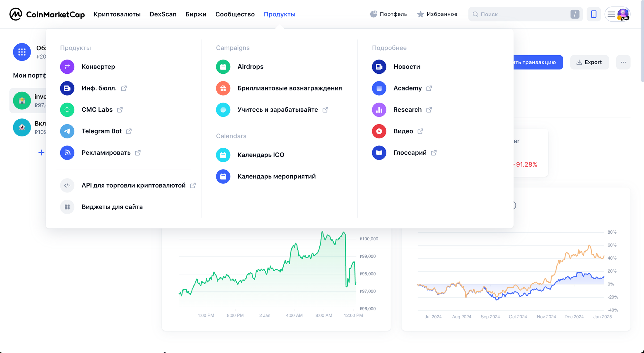This screenshot has height=353, width=644.
Task: Expand the Сообщество menu item
Action: 235,14
